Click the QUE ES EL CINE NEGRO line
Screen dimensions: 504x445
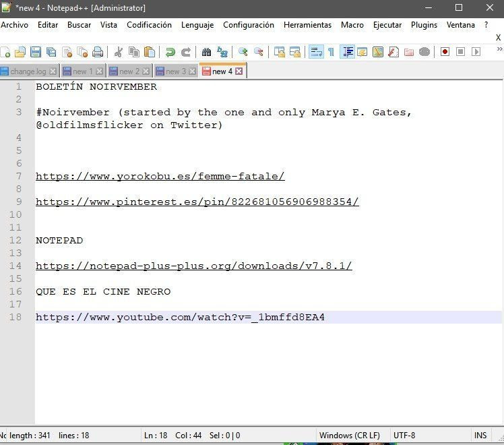pyautogui.click(x=103, y=292)
